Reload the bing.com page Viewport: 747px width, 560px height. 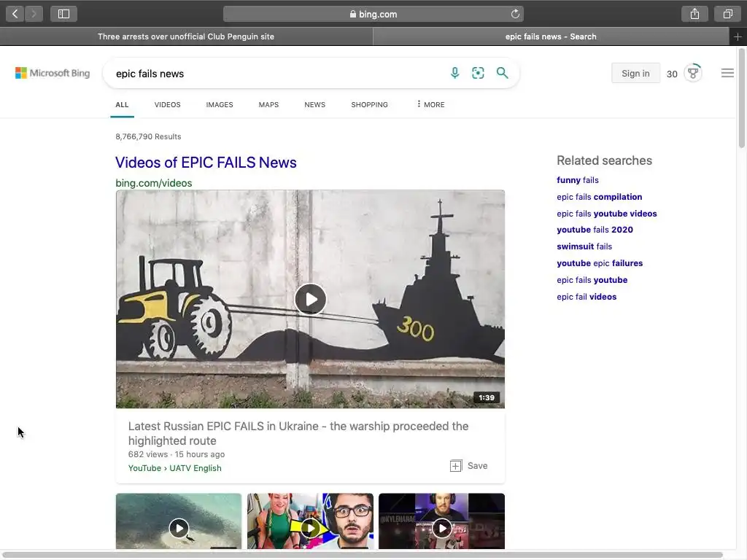[515, 14]
